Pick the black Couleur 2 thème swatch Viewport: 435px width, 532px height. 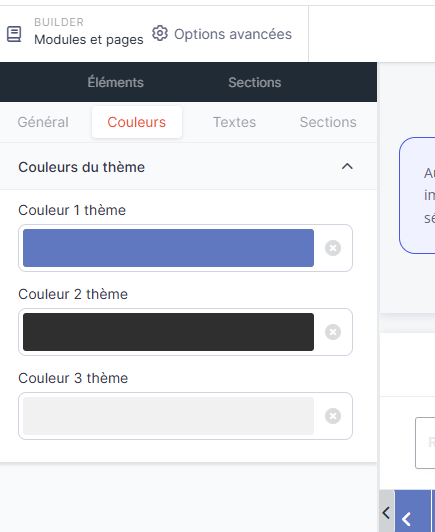pos(168,332)
